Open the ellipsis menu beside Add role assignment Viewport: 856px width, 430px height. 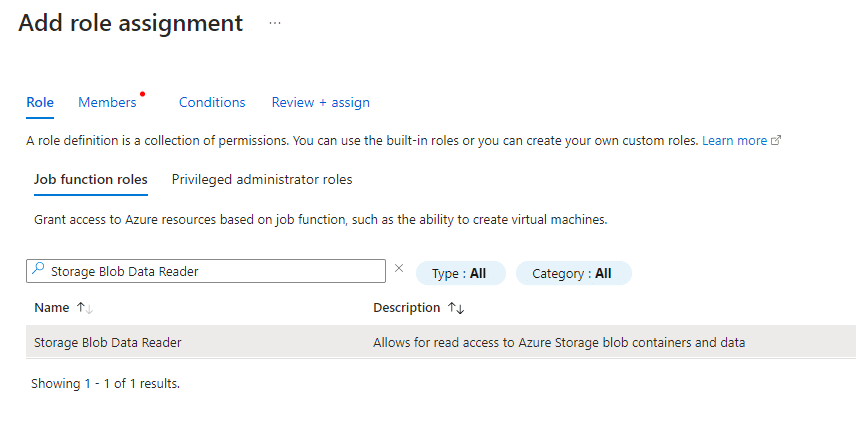click(275, 23)
